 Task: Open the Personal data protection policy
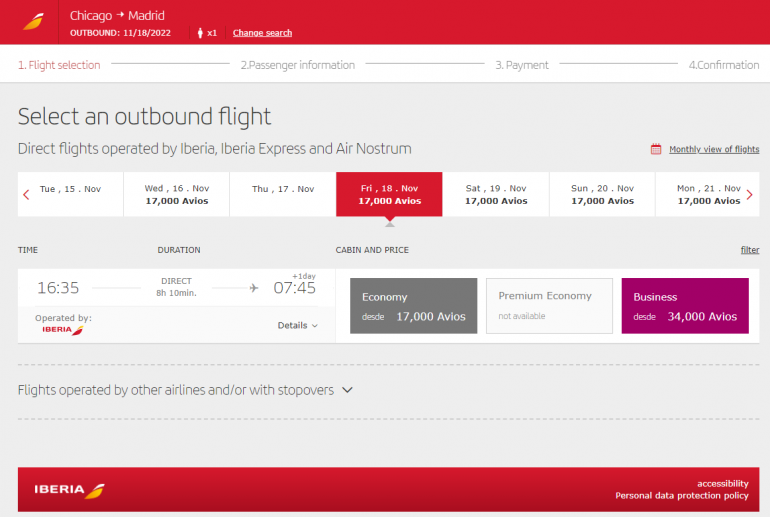pos(681,495)
